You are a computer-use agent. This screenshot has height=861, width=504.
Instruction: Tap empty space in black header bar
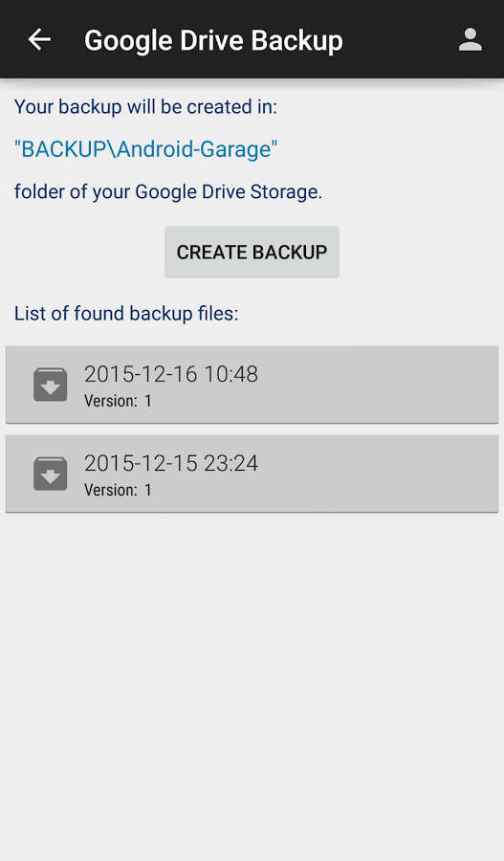pyautogui.click(x=401, y=39)
